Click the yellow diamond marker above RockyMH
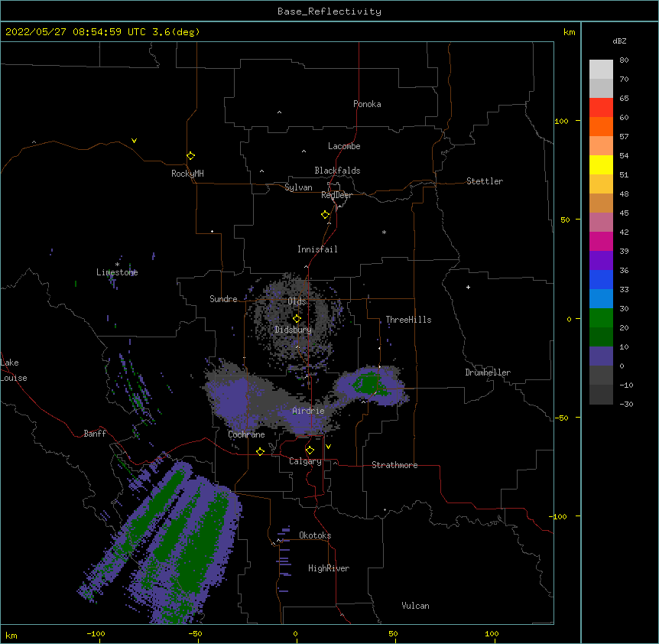The image size is (659, 644). click(190, 156)
